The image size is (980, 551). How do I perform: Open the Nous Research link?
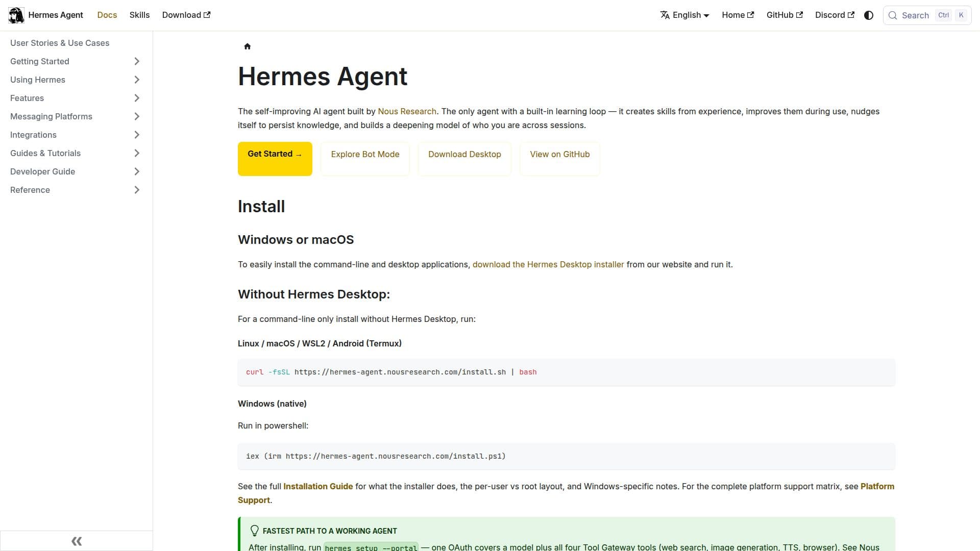click(407, 111)
